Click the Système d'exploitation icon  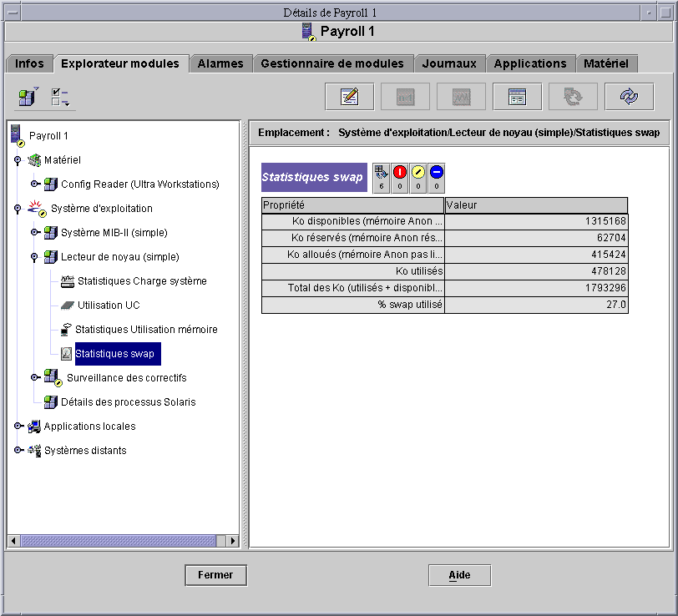coord(37,209)
